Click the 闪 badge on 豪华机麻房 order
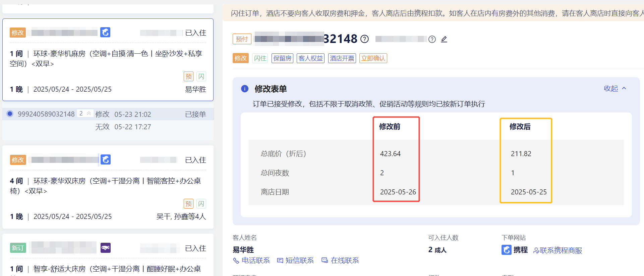This screenshot has width=644, height=276. pyautogui.click(x=201, y=77)
